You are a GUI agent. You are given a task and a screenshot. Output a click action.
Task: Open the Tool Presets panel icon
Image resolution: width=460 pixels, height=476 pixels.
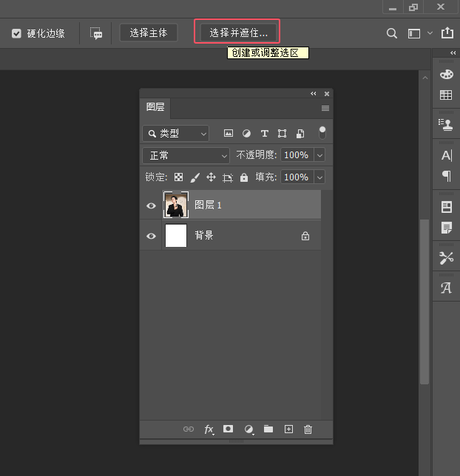pyautogui.click(x=447, y=258)
